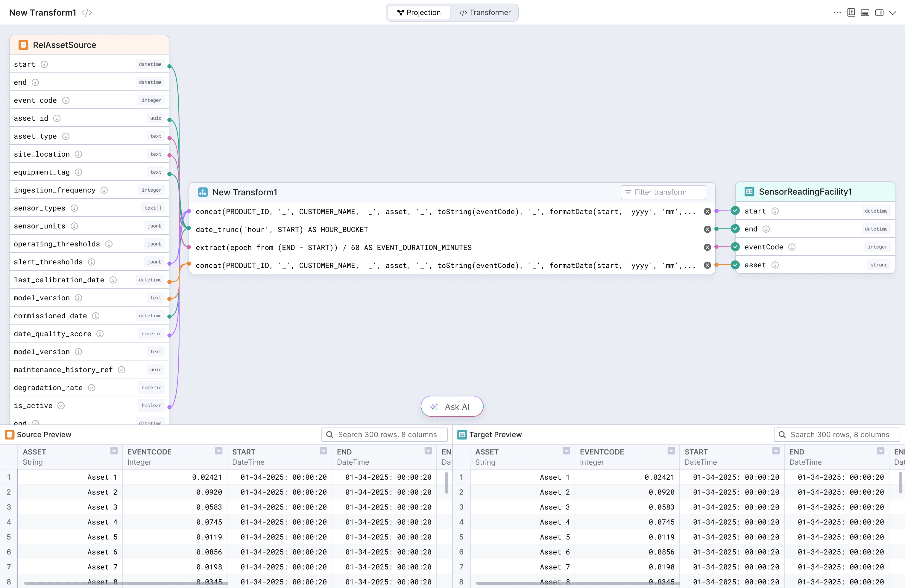The height and width of the screenshot is (588, 905).
Task: Open the three-dots more options menu
Action: pyautogui.click(x=837, y=13)
